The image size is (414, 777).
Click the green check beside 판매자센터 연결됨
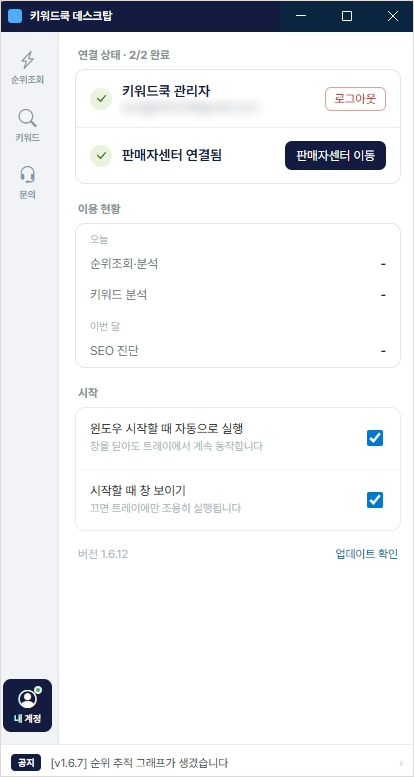(x=101, y=156)
